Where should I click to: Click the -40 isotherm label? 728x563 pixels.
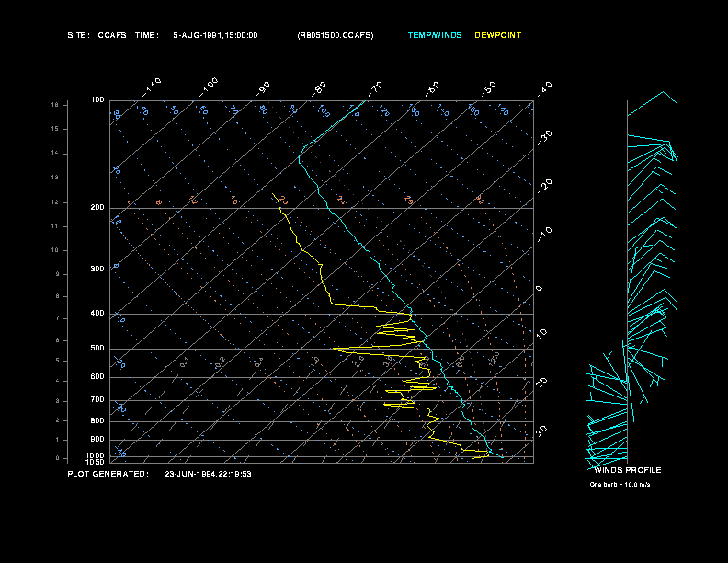(x=545, y=88)
